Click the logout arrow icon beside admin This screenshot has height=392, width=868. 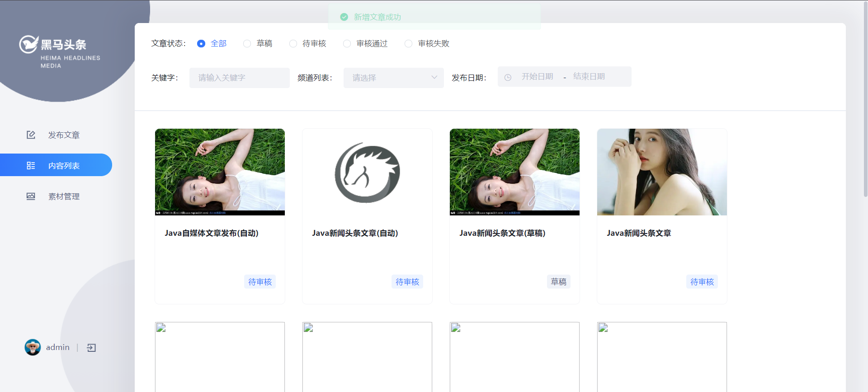[91, 347]
